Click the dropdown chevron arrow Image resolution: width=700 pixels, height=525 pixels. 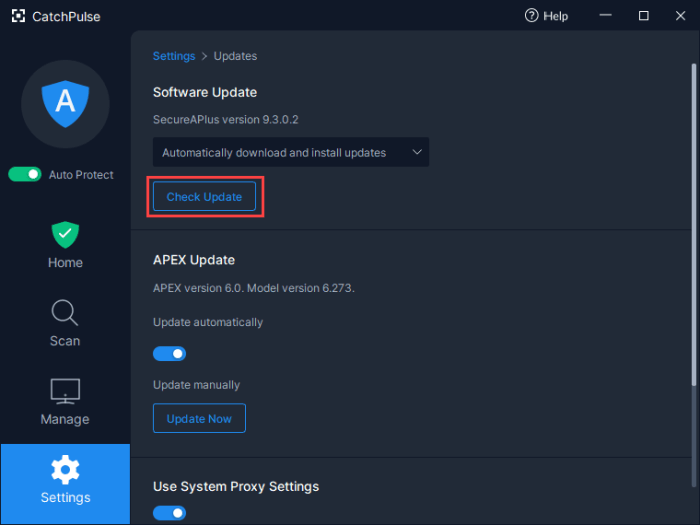(x=417, y=153)
